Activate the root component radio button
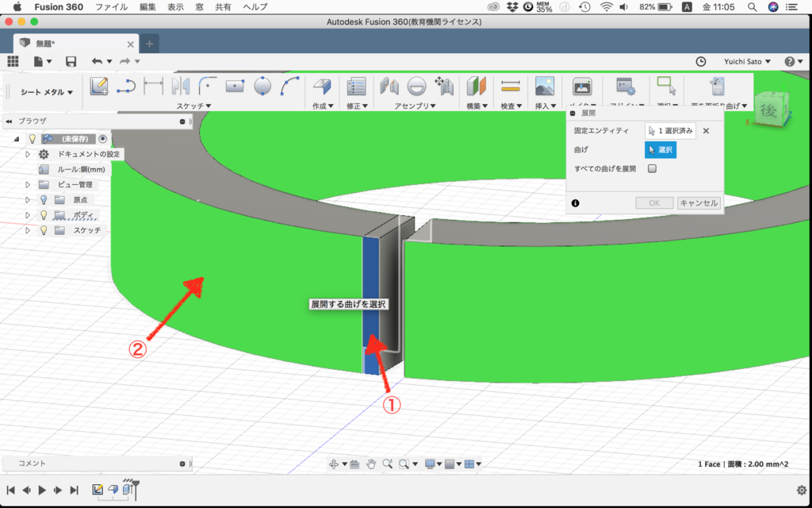 [102, 139]
